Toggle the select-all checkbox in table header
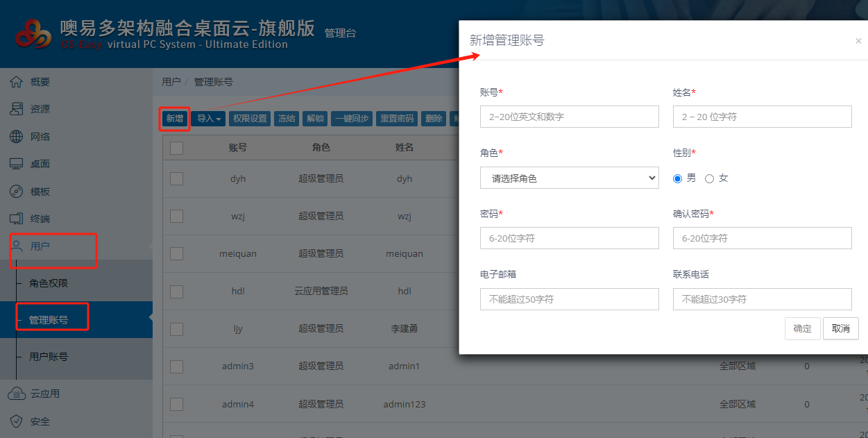The image size is (868, 438). click(176, 148)
